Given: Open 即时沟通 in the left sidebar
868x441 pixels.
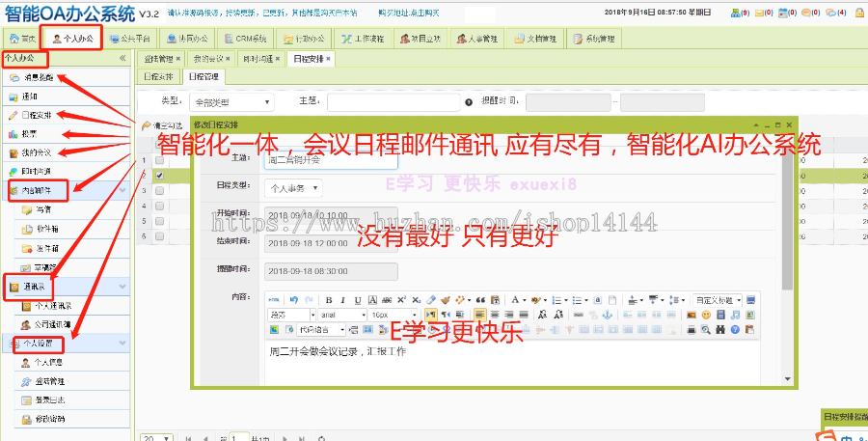Looking at the screenshot, I should [66, 172].
